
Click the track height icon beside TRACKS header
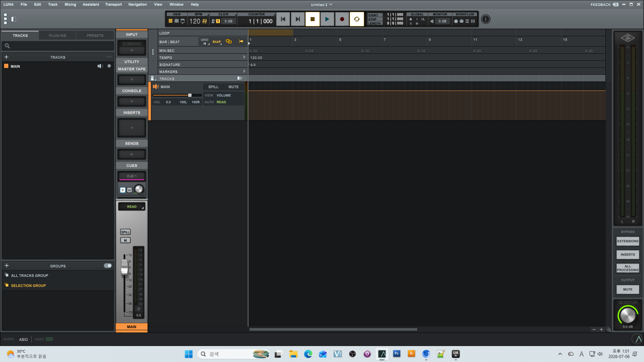coord(153,78)
